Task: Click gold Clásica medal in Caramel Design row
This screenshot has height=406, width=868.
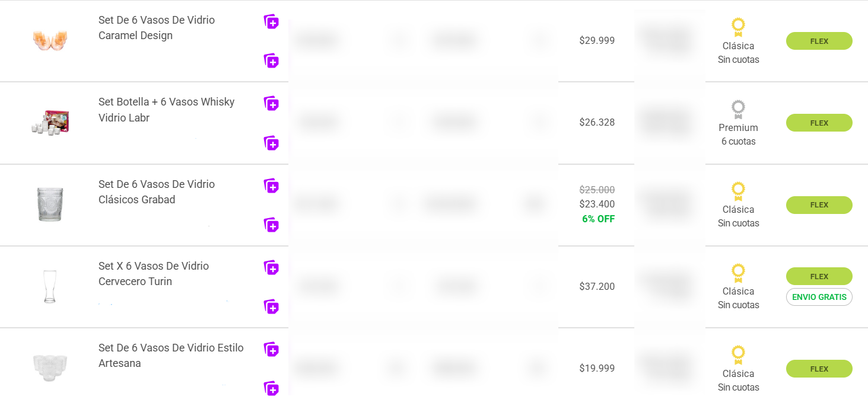Action: click(738, 27)
